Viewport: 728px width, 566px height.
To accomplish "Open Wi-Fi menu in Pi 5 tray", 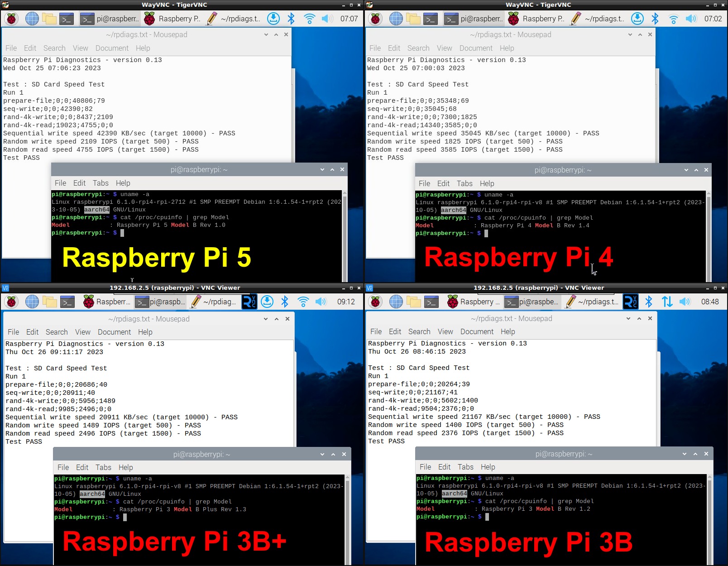I will [309, 19].
